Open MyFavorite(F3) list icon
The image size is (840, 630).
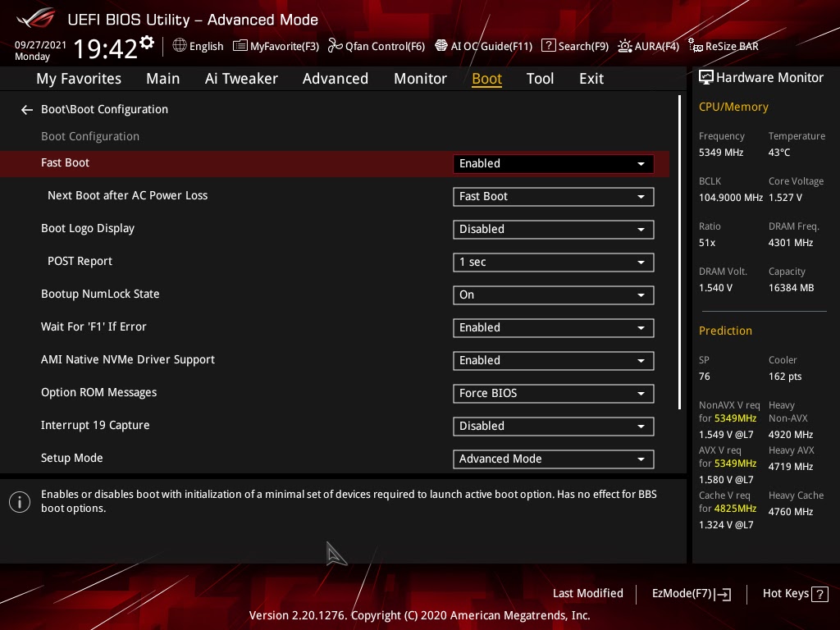pyautogui.click(x=240, y=46)
